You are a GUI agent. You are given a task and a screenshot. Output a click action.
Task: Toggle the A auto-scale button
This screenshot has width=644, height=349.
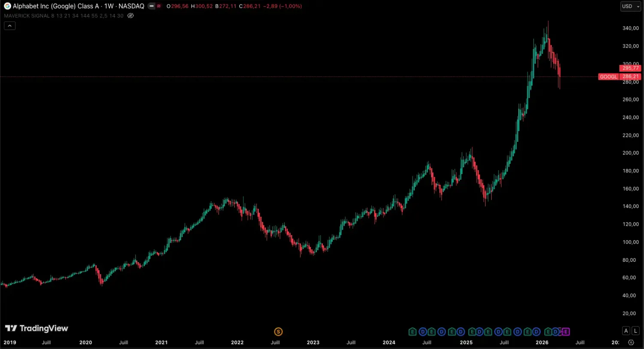click(x=626, y=331)
